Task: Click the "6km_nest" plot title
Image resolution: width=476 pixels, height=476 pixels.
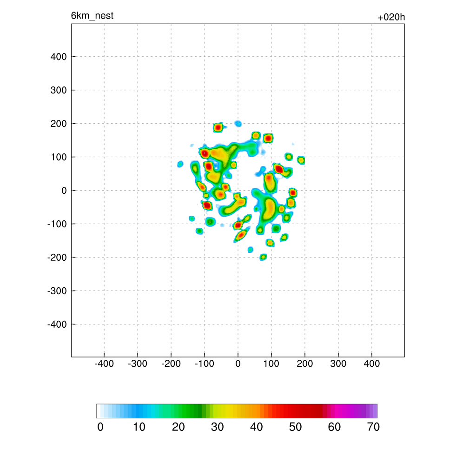Action: click(x=92, y=16)
